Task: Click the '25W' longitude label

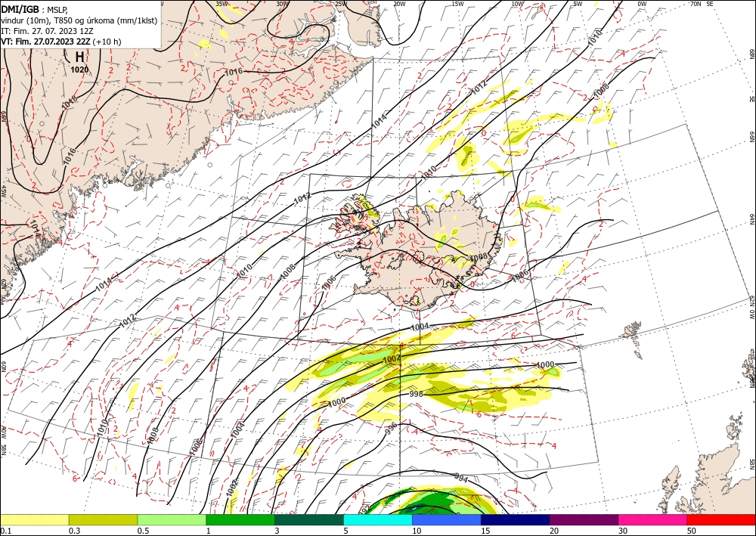Action: click(340, 3)
